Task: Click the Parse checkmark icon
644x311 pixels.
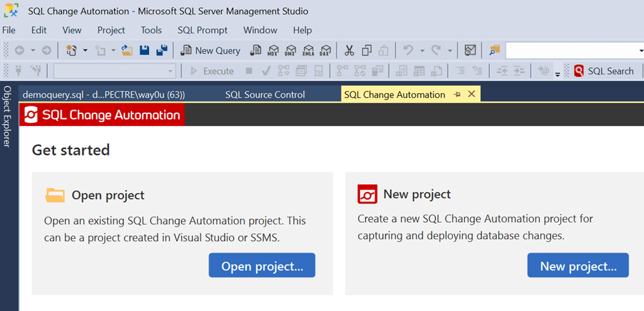Action: (x=266, y=71)
